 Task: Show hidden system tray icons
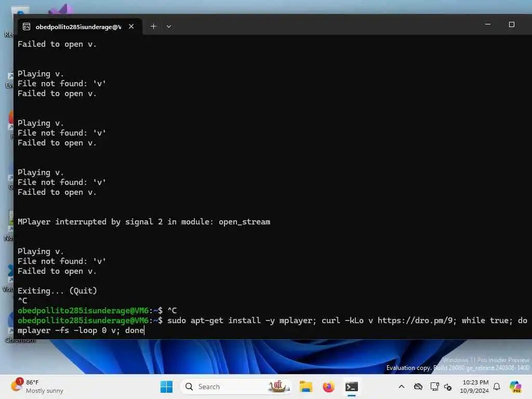(x=402, y=387)
